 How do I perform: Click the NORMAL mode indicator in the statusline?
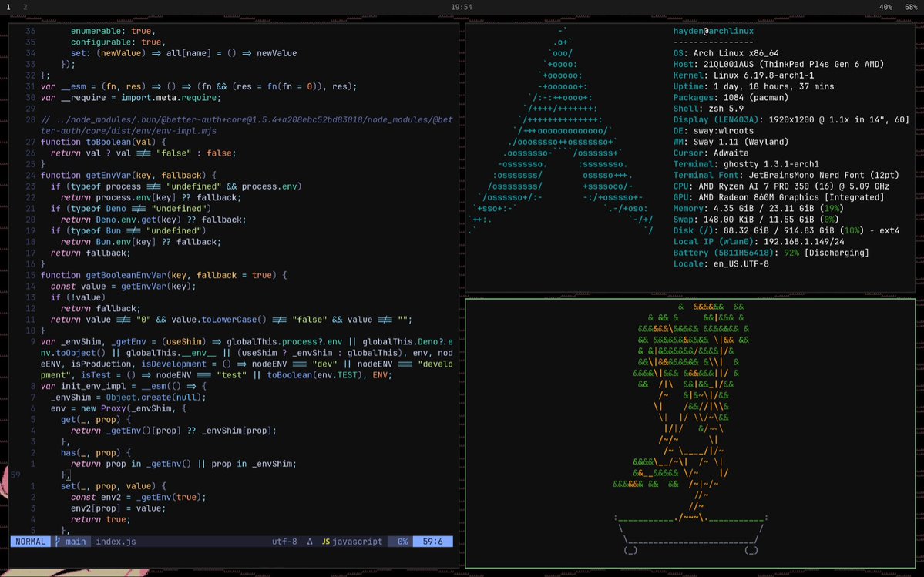30,542
